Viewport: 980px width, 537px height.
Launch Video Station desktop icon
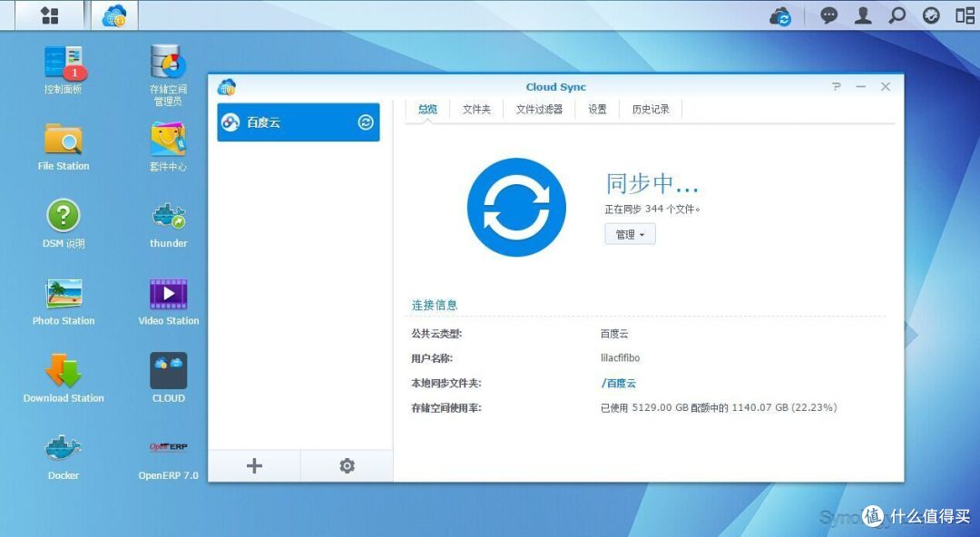click(x=168, y=302)
